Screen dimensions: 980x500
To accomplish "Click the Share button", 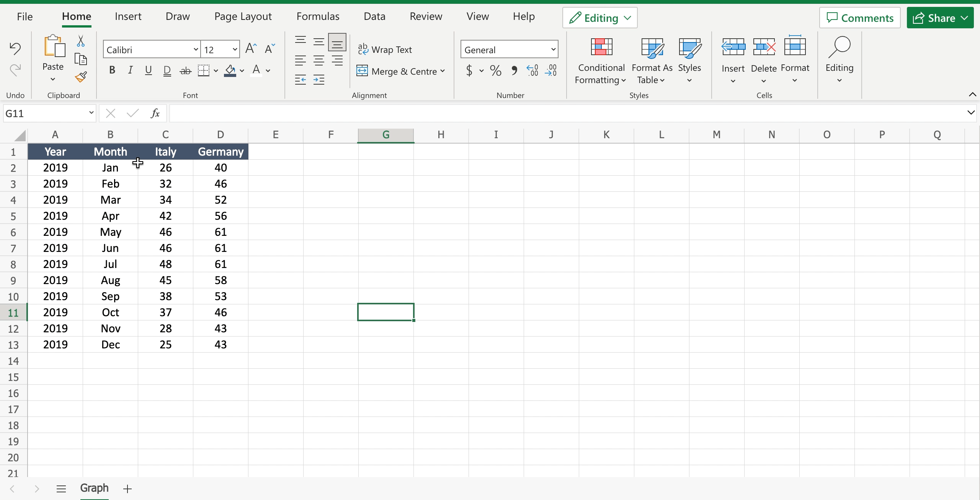I will coord(940,18).
